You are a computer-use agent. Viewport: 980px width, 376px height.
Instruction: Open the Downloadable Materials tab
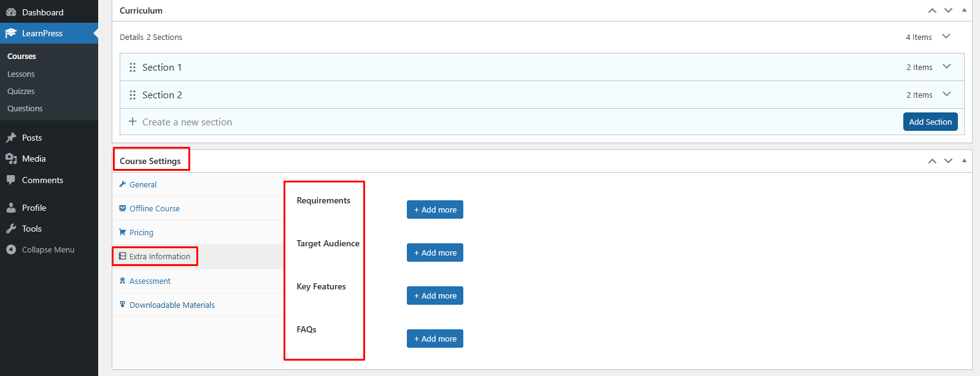(x=172, y=305)
